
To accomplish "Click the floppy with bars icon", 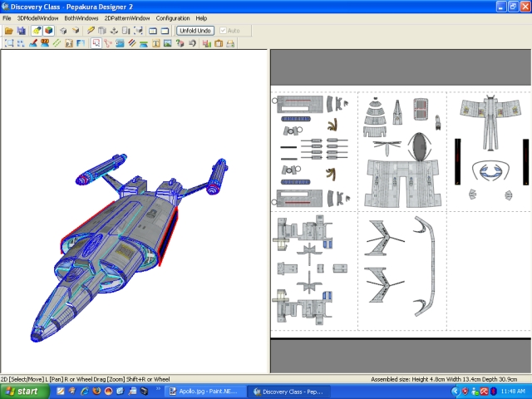I will coord(207,43).
